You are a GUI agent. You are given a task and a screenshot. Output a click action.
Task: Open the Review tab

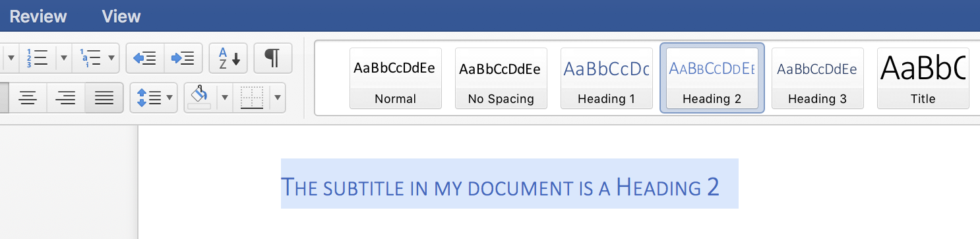38,17
